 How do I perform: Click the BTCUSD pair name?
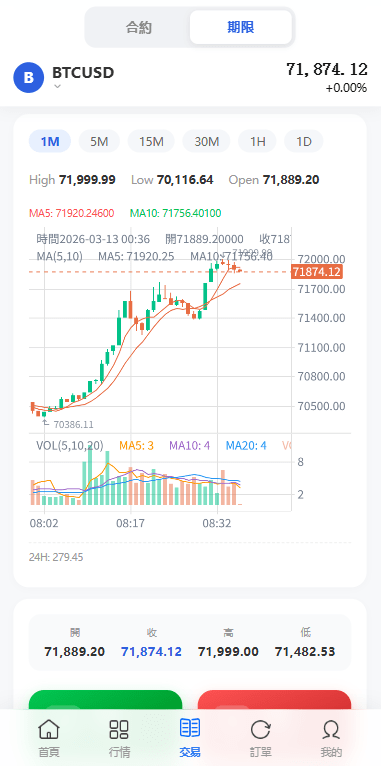(x=83, y=73)
